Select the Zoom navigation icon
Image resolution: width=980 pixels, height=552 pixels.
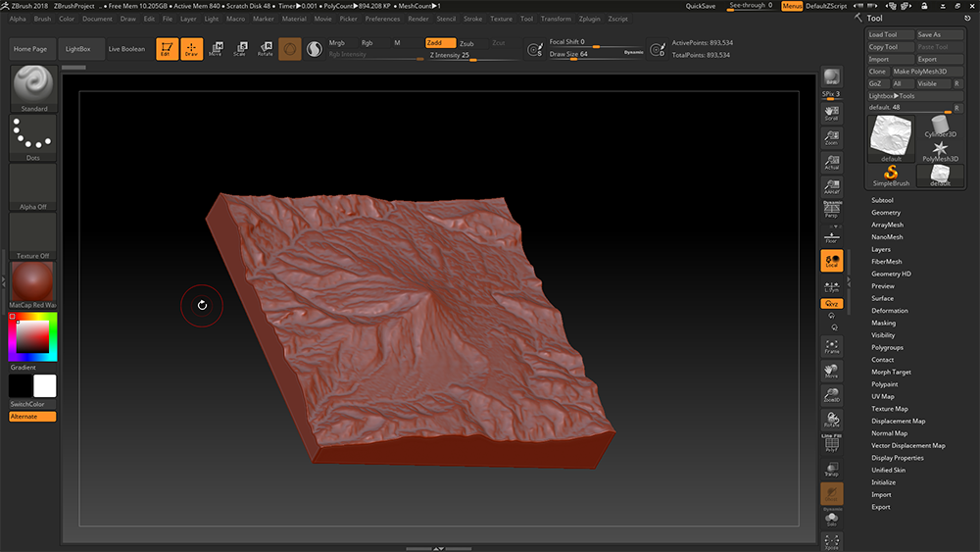pyautogui.click(x=832, y=138)
